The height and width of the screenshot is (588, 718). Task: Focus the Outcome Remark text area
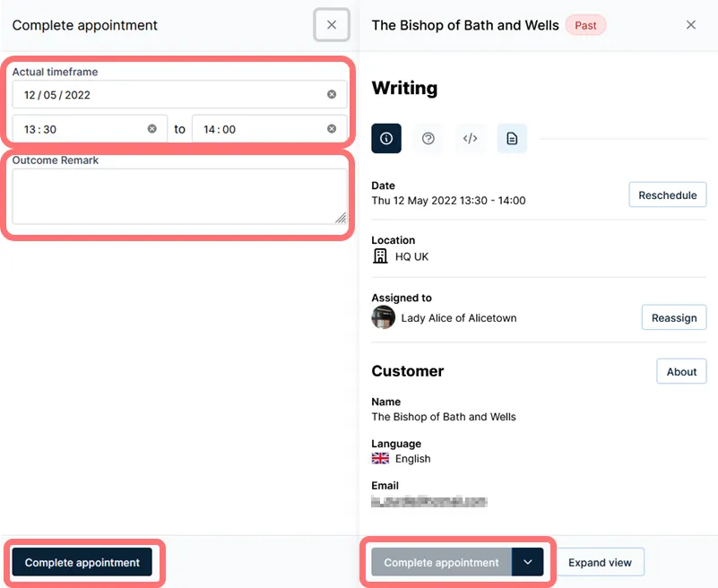(x=179, y=196)
